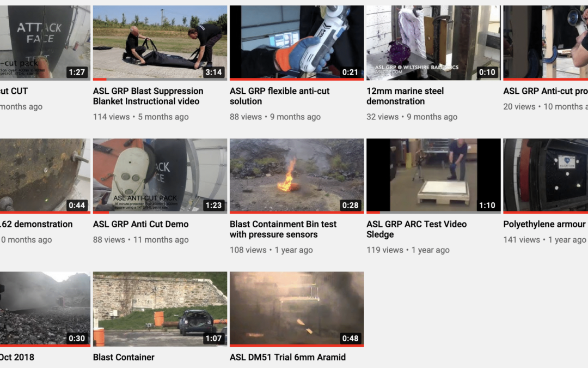Viewport: 588px width, 368px height.
Task: Open the Oct 2018 video thumbnail
Action: 45,309
